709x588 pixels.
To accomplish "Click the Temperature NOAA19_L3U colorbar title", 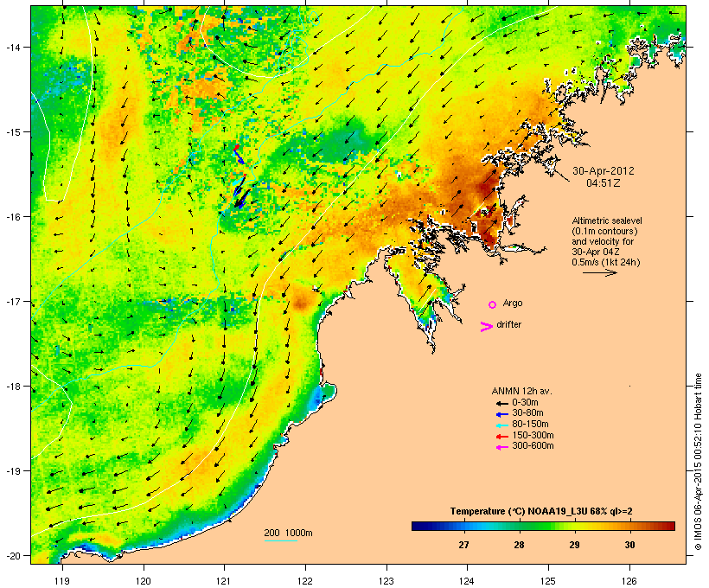I will click(541, 512).
